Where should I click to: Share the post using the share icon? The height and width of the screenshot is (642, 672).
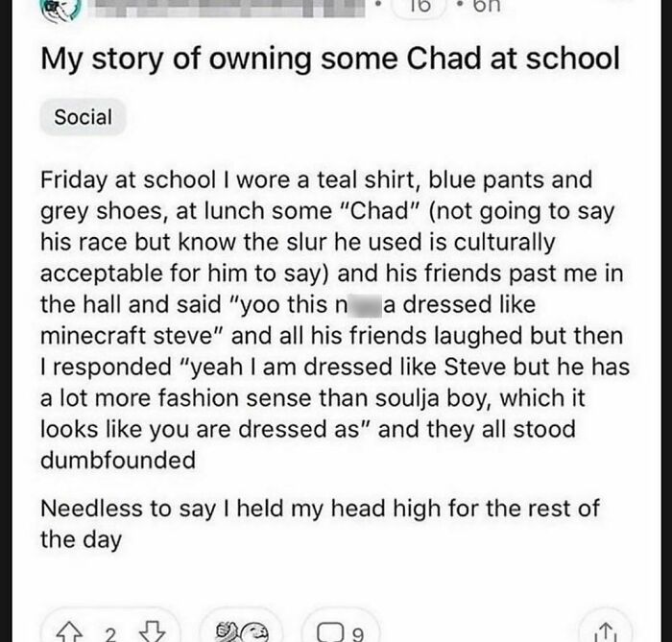tap(603, 630)
